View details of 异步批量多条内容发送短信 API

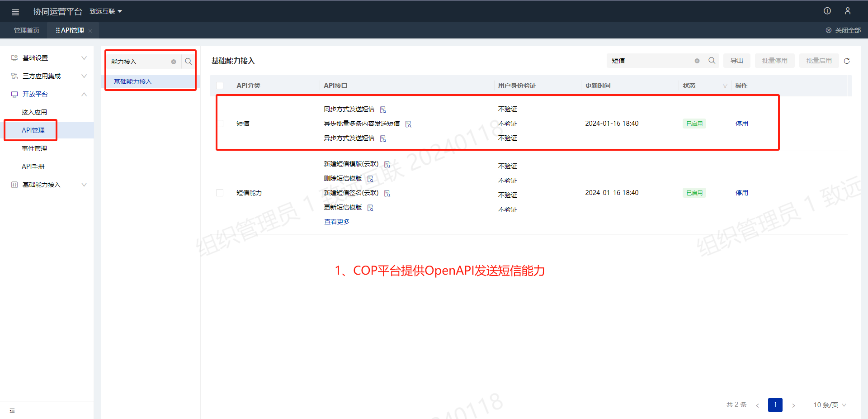[408, 124]
